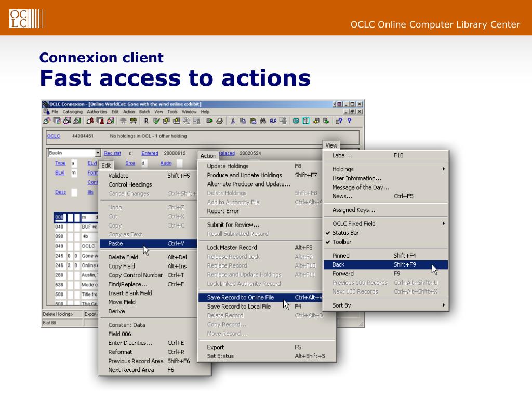The height and width of the screenshot is (399, 532).
Task: Click the R Reformat toolbar icon
Action: [146, 121]
